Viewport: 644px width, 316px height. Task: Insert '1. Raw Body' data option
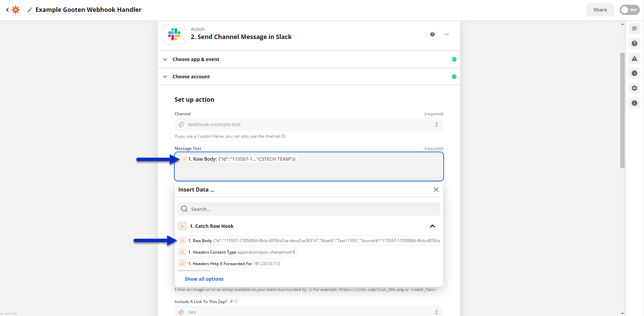[309, 240]
